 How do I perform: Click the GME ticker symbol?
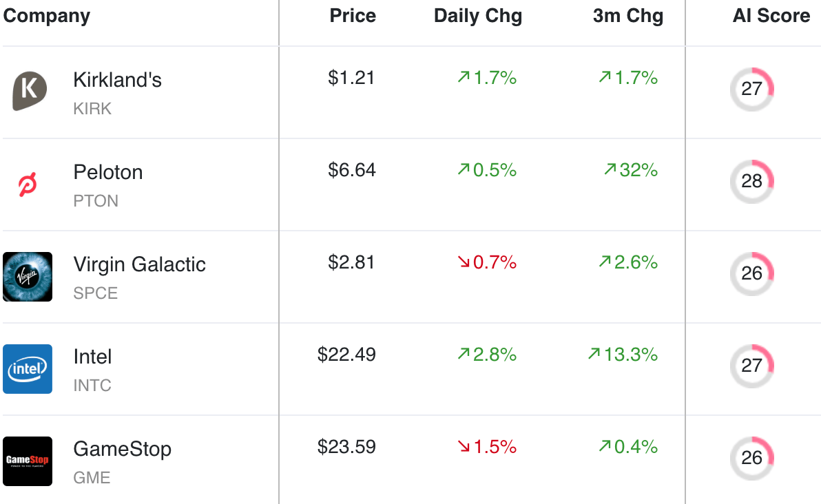click(x=92, y=478)
